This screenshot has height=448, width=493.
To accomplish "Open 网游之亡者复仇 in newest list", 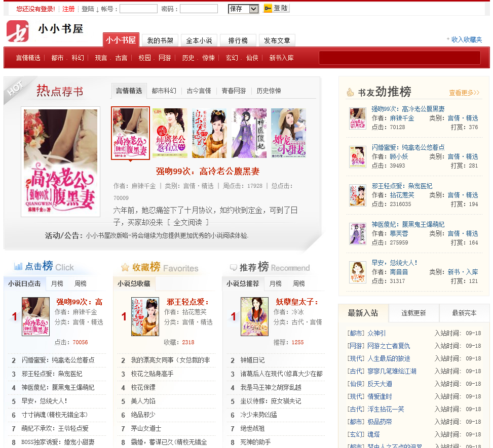I will (389, 346).
